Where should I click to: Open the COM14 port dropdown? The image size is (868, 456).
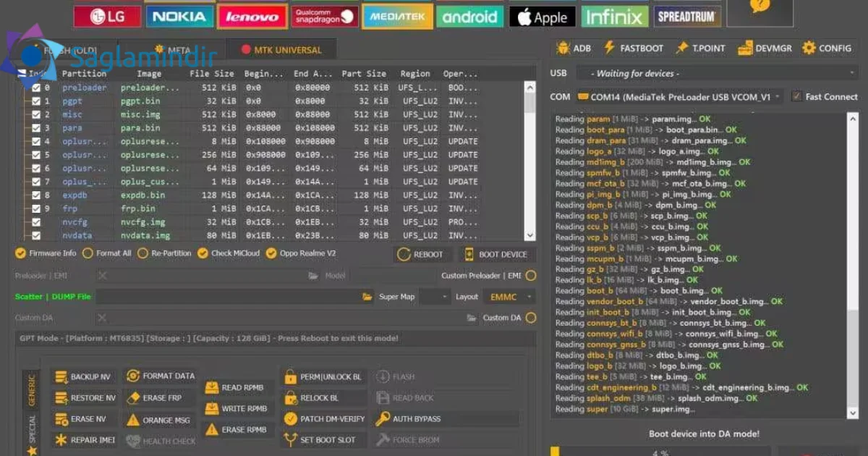click(680, 96)
